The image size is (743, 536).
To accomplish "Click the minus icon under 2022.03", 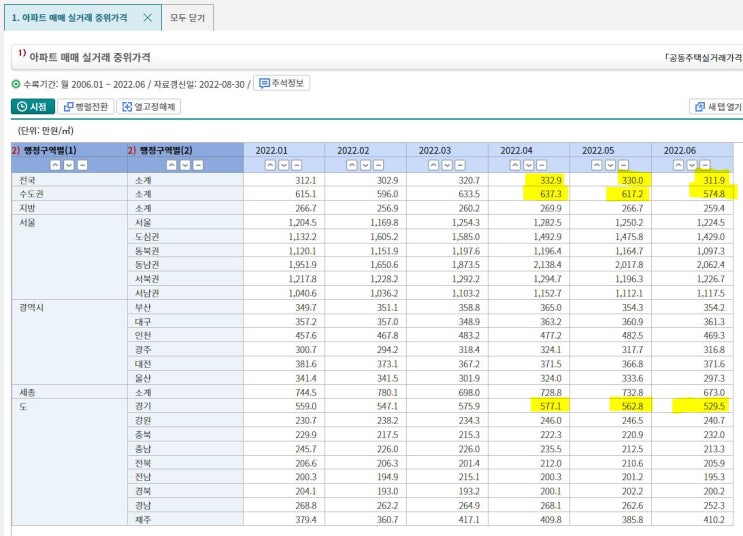I will pyautogui.click(x=460, y=165).
